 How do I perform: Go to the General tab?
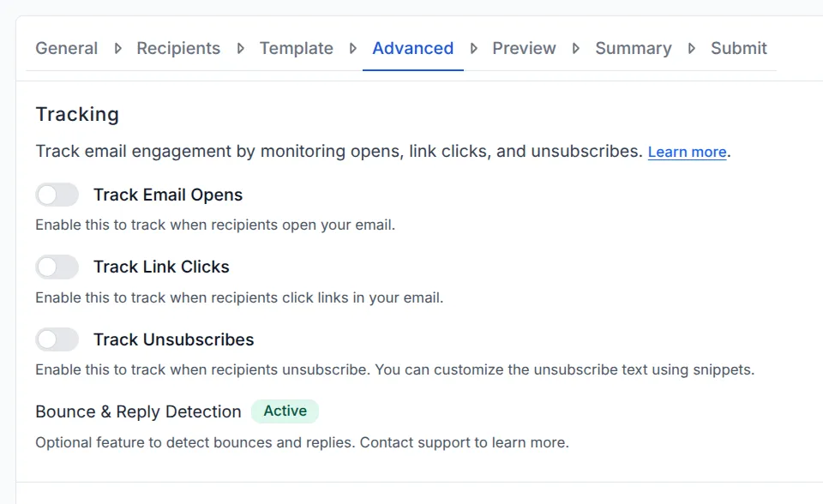point(67,49)
